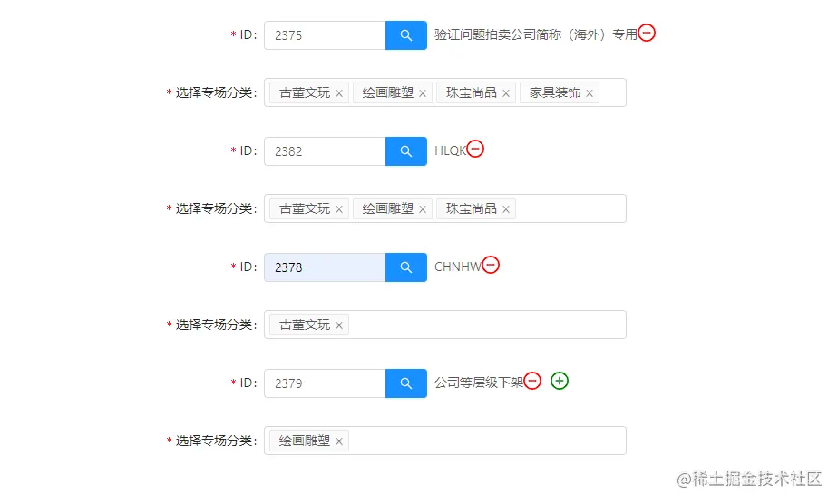Click the search button beside ID 2378
The height and width of the screenshot is (504, 838).
tap(405, 267)
